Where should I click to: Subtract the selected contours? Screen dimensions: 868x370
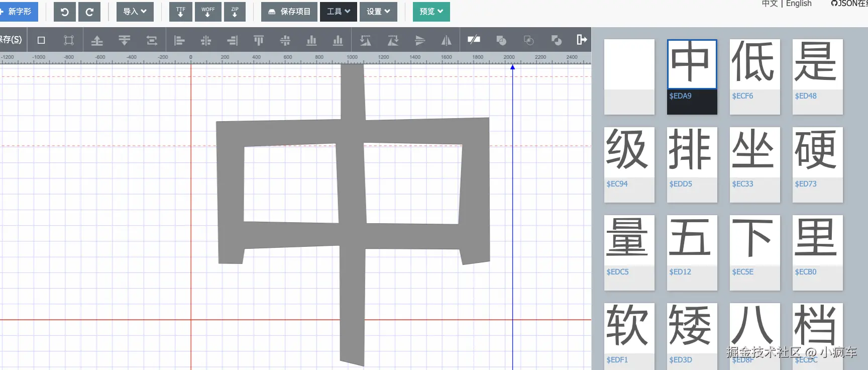pyautogui.click(x=556, y=40)
